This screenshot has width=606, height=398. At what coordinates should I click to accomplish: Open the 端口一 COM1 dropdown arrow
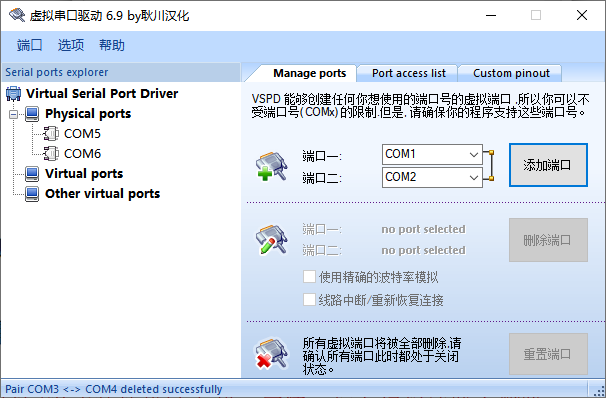click(x=474, y=155)
